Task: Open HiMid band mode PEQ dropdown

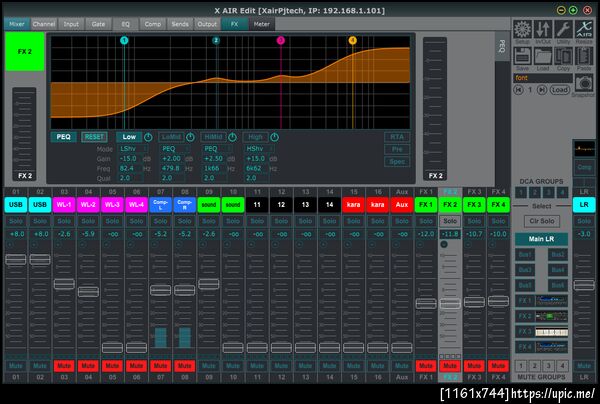Action: [x=217, y=148]
